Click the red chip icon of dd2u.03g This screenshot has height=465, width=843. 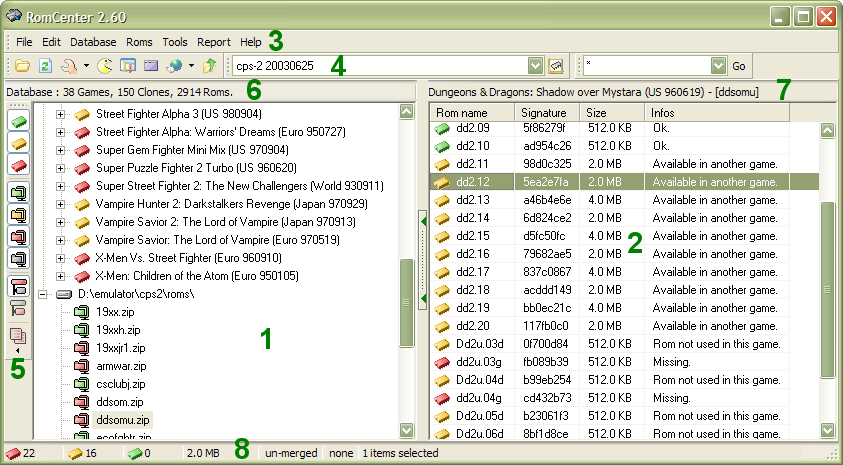pos(442,362)
